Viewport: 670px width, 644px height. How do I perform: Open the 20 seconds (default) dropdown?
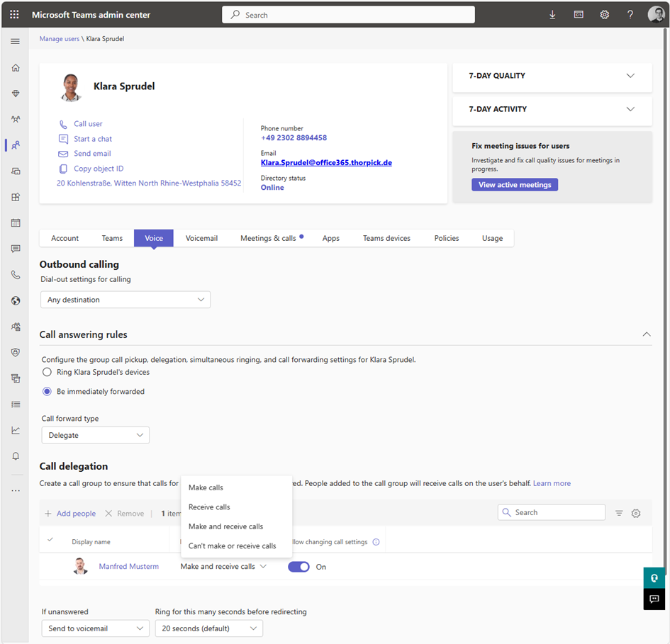coord(209,628)
